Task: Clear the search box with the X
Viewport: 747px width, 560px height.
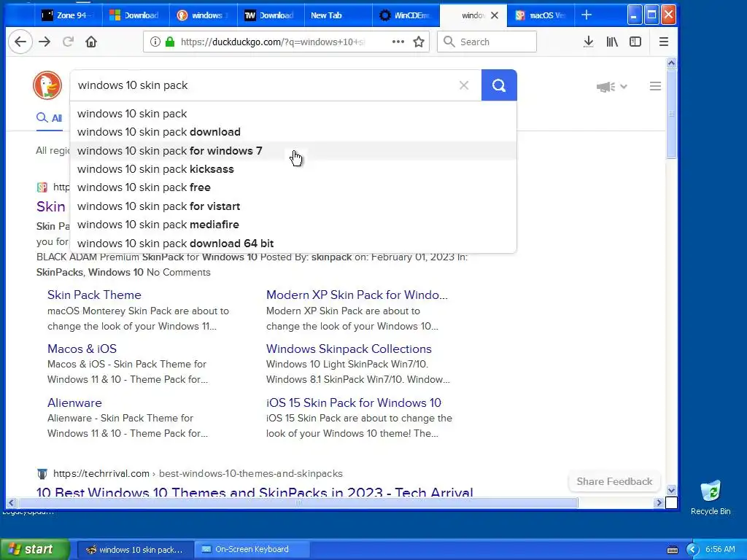Action: click(463, 85)
